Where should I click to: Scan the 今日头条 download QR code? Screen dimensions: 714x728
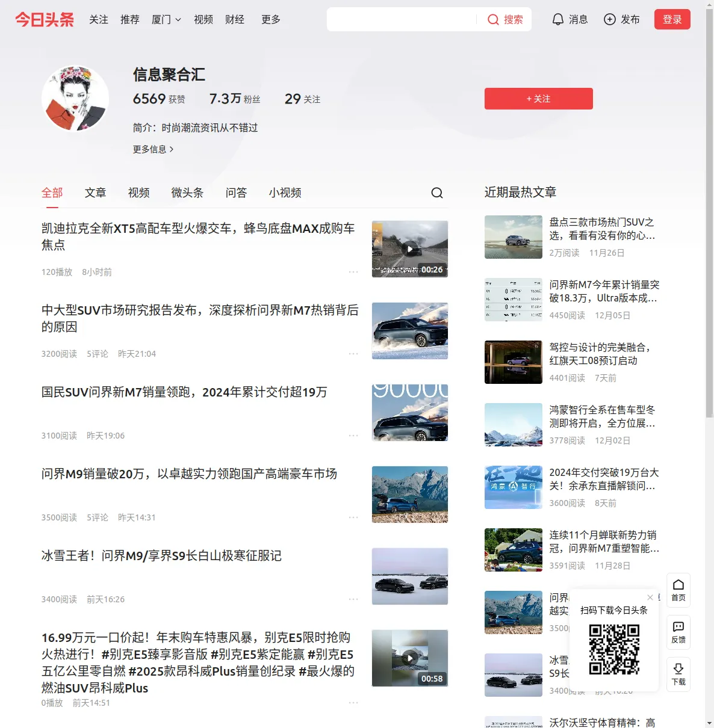[614, 649]
